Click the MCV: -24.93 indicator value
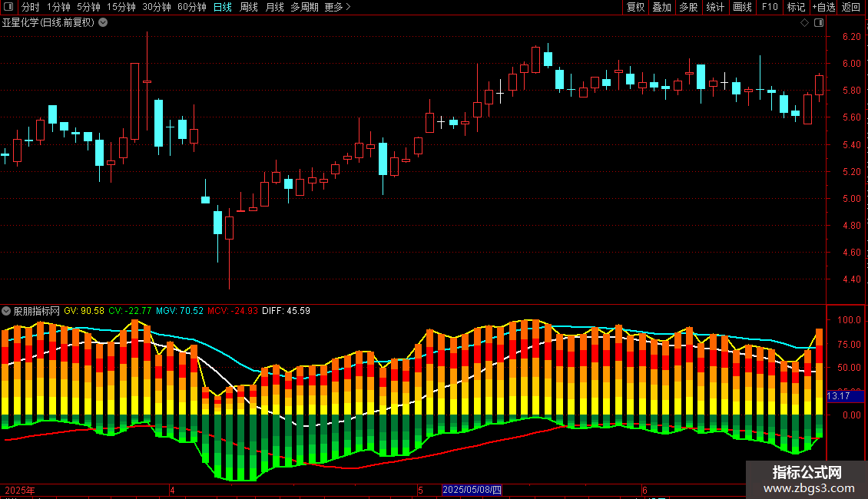868x499 pixels. point(233,311)
